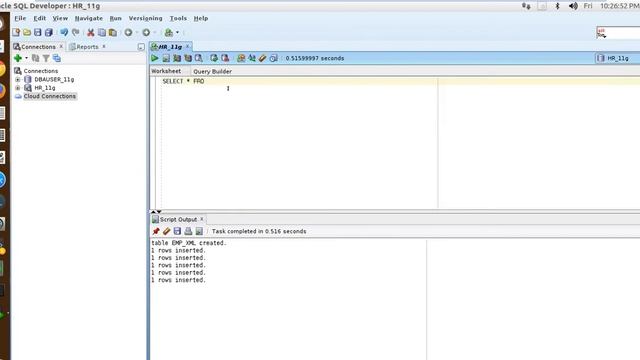
Task: Close the Script Output tab
Action: point(201,219)
